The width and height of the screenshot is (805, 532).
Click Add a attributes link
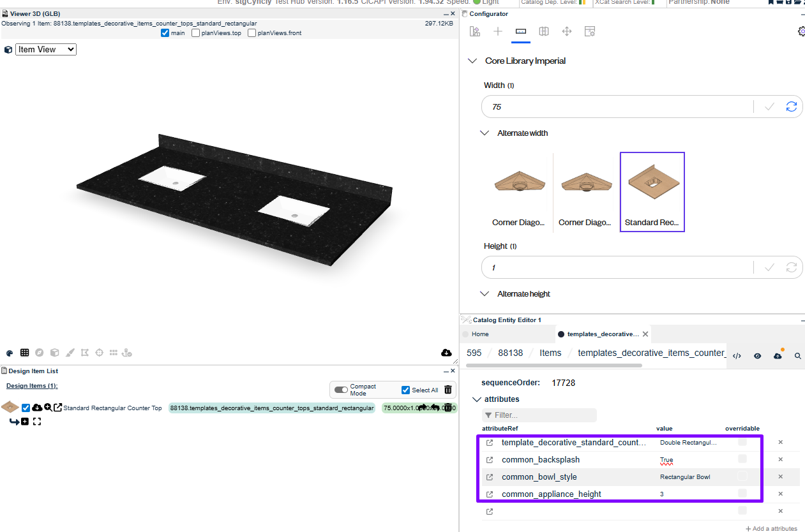point(771,528)
